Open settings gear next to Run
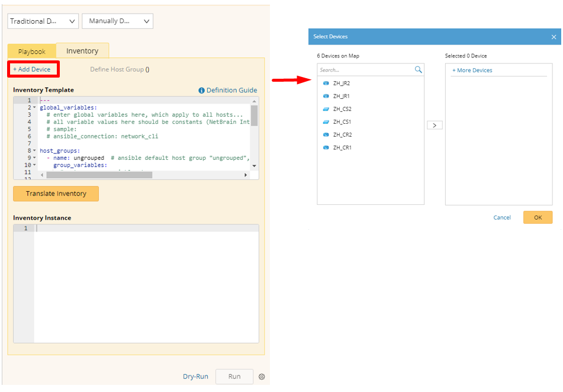The height and width of the screenshot is (392, 563). click(x=262, y=377)
